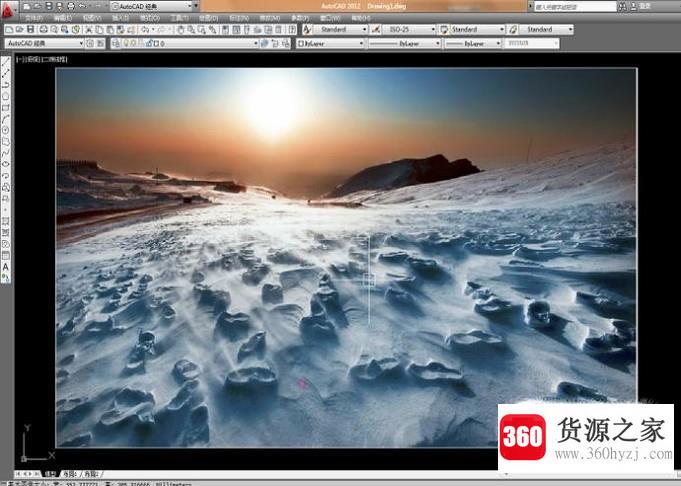The image size is (681, 486).
Task: Switch to the Model tab
Action: [50, 474]
